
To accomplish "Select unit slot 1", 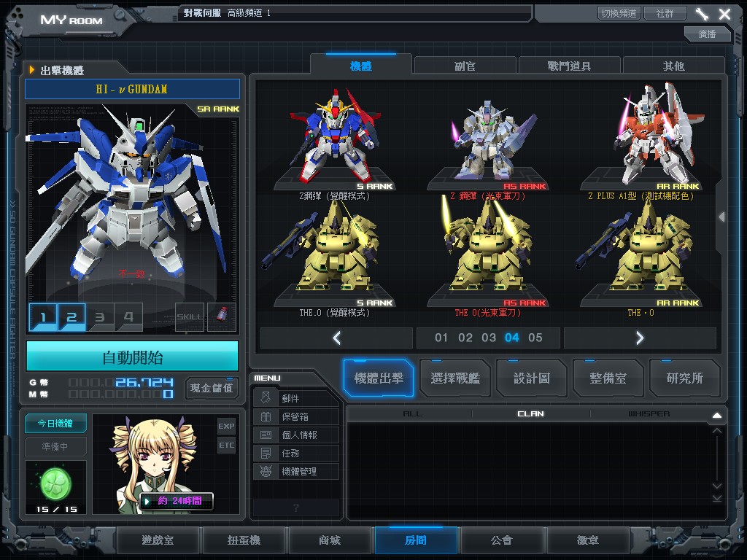I will point(43,316).
